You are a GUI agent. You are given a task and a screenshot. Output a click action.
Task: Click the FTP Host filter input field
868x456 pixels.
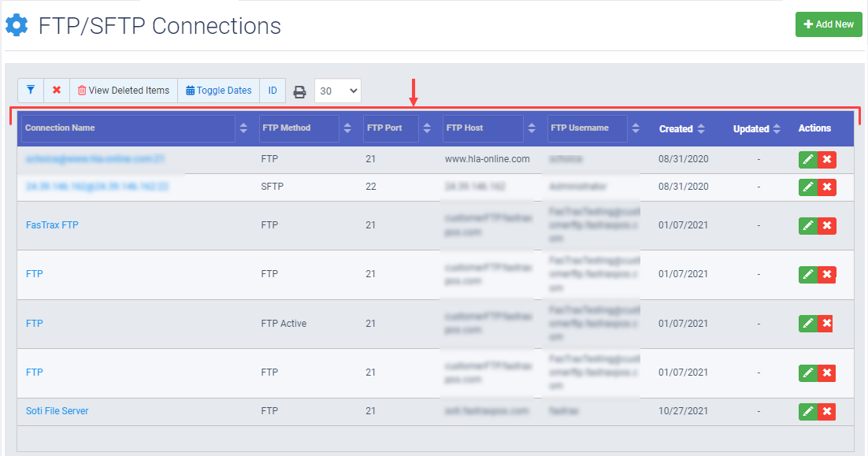click(483, 128)
